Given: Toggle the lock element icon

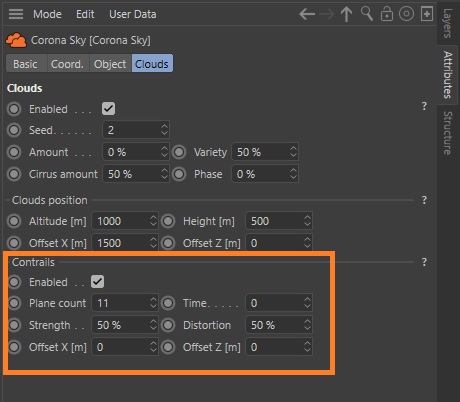Looking at the screenshot, I should click(x=387, y=14).
